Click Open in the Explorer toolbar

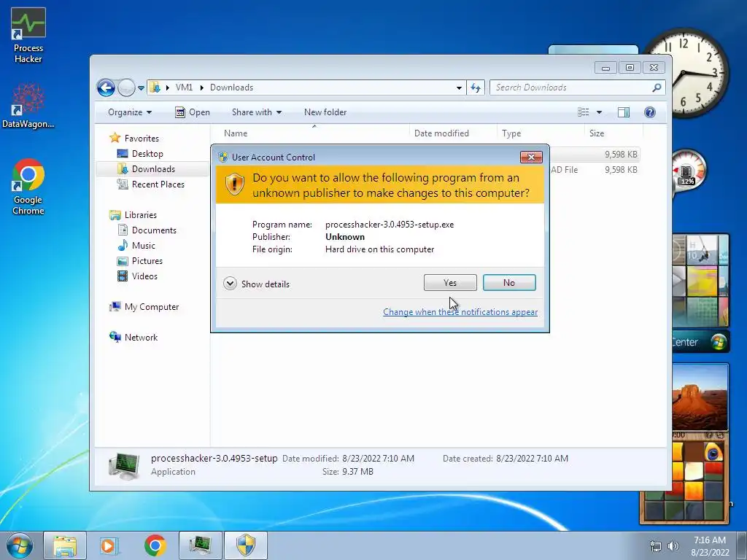click(x=193, y=112)
